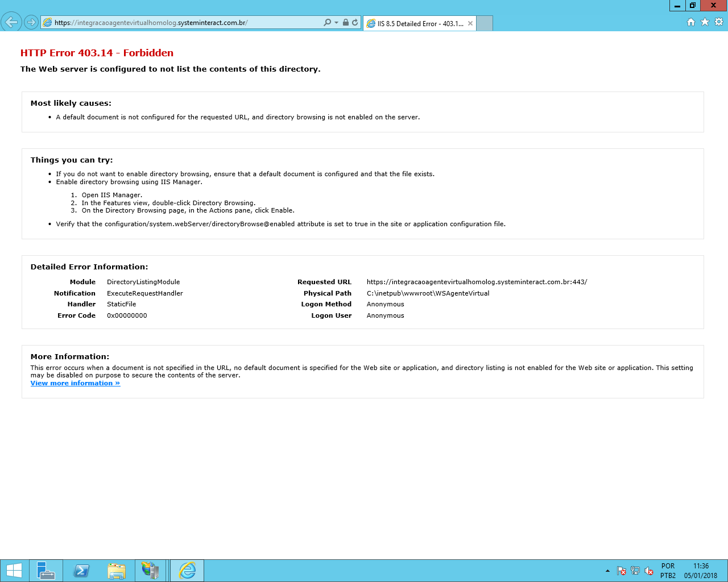Go back using the browser Back arrow
This screenshot has width=728, height=582.
click(11, 22)
